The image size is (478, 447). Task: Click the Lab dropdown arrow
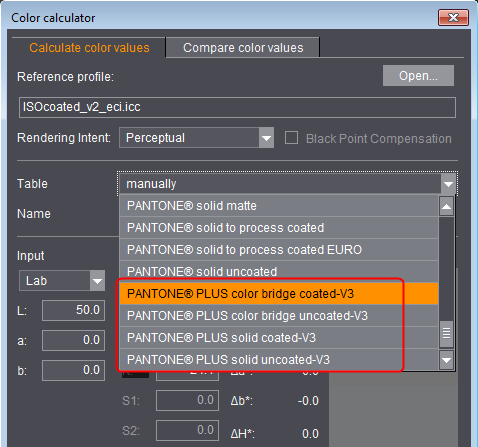97,281
